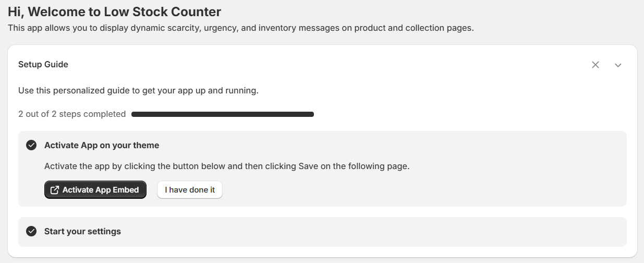
Task: Click the Activate App Embed button label
Action: pos(101,190)
